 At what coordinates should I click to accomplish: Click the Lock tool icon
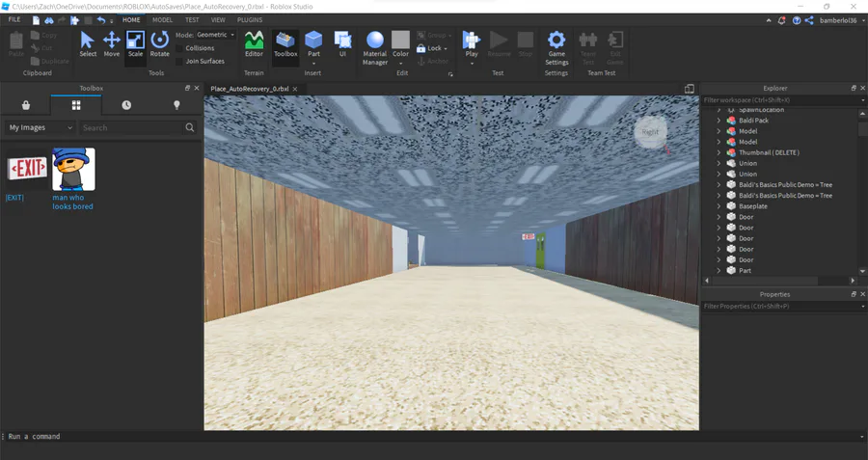[x=420, y=48]
